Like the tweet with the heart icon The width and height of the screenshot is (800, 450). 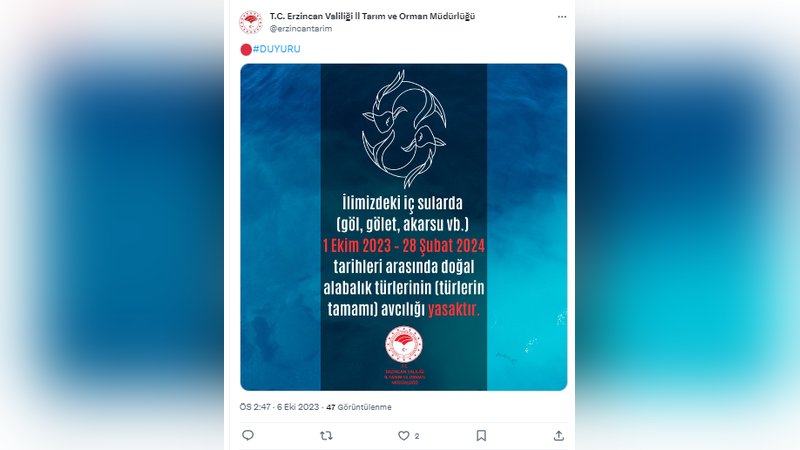coord(404,436)
